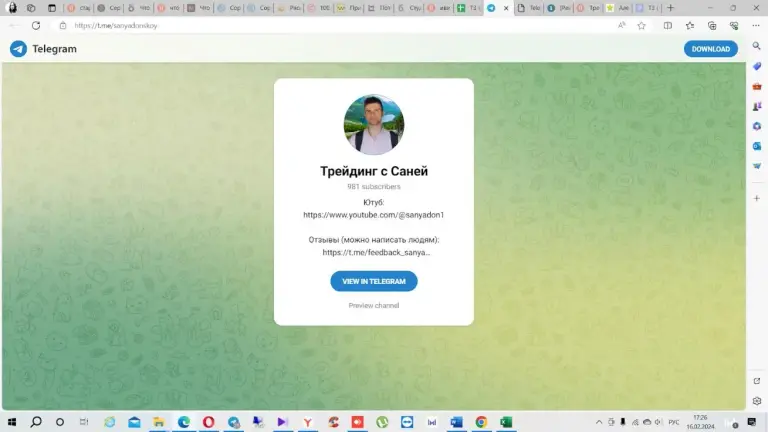Open the t.me/feedback_sanya link

pos(376,252)
